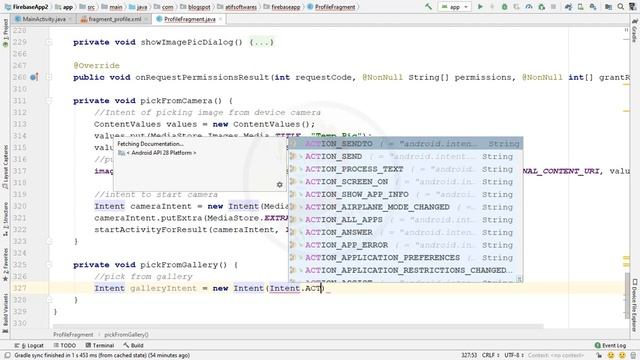Click pickFromGallery() in bottom breadcrumb
The height and width of the screenshot is (360, 640).
click(x=126, y=335)
